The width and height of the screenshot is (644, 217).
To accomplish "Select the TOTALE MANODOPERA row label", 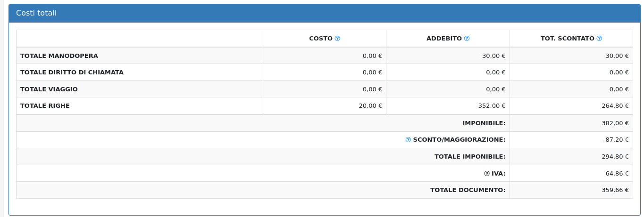I will click(x=59, y=56).
